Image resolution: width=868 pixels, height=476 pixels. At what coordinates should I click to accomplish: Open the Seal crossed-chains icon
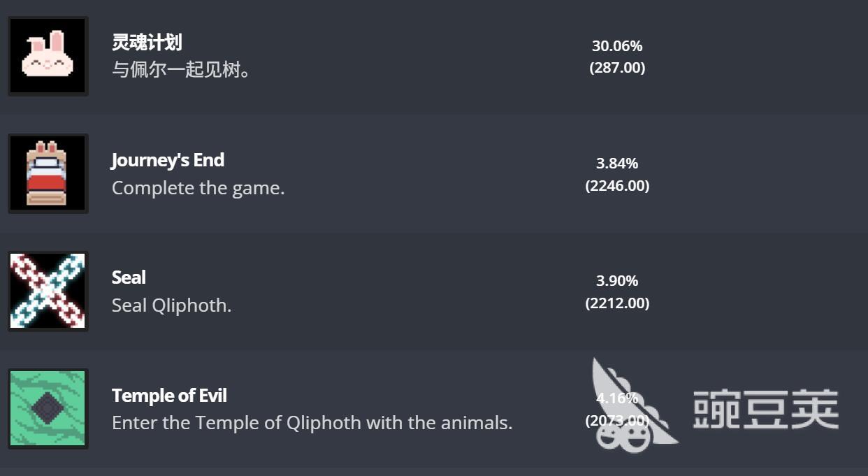(x=48, y=291)
